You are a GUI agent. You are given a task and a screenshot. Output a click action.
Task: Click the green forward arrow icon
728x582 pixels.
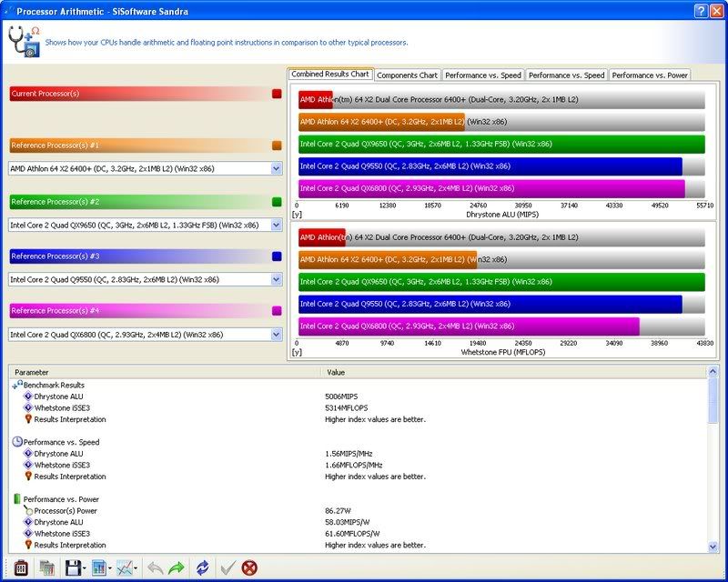(x=177, y=568)
